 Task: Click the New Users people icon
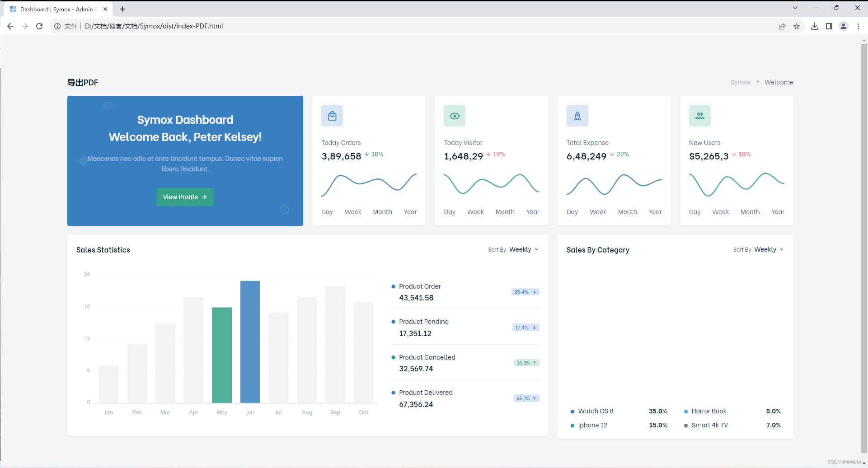[700, 116]
